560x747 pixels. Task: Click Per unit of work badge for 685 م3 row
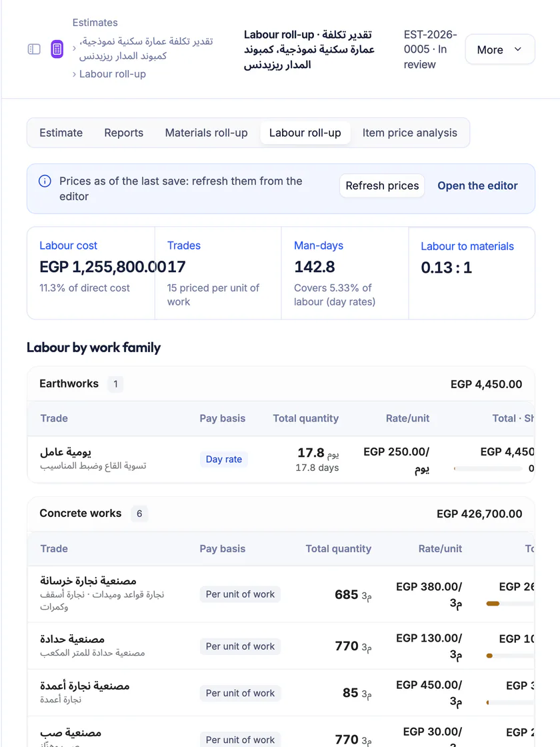pos(240,594)
